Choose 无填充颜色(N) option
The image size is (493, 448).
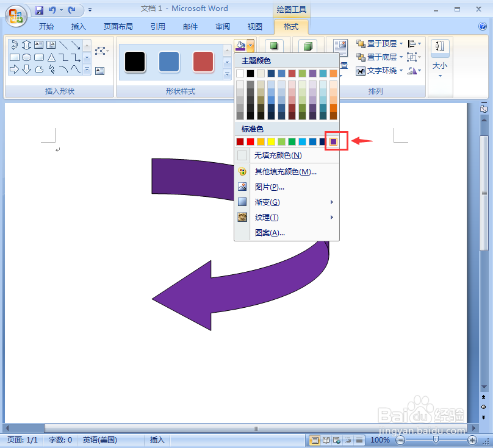(287, 155)
